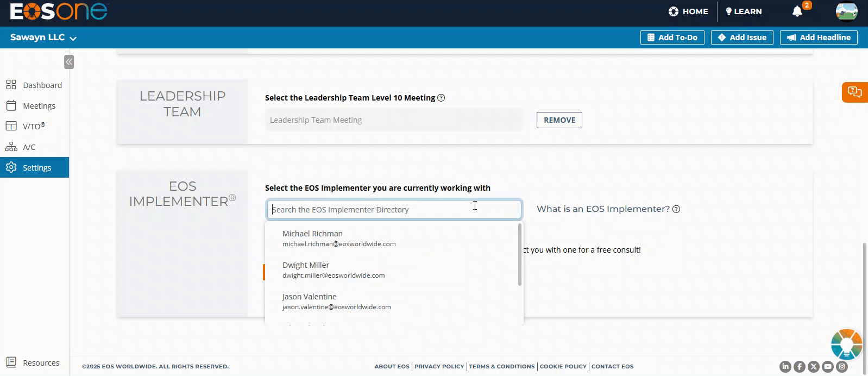Click the page vertical scrollbar
This screenshot has height=376, width=868.
click(x=864, y=308)
